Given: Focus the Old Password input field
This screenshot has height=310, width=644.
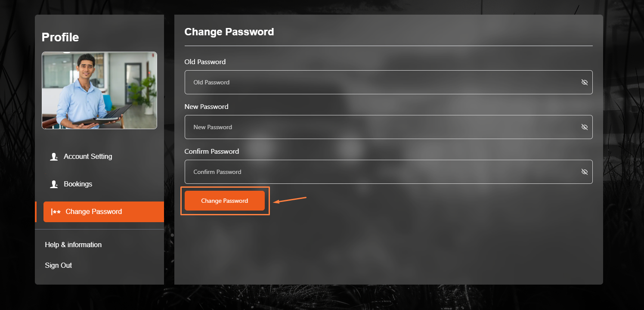Looking at the screenshot, I should tap(379, 82).
